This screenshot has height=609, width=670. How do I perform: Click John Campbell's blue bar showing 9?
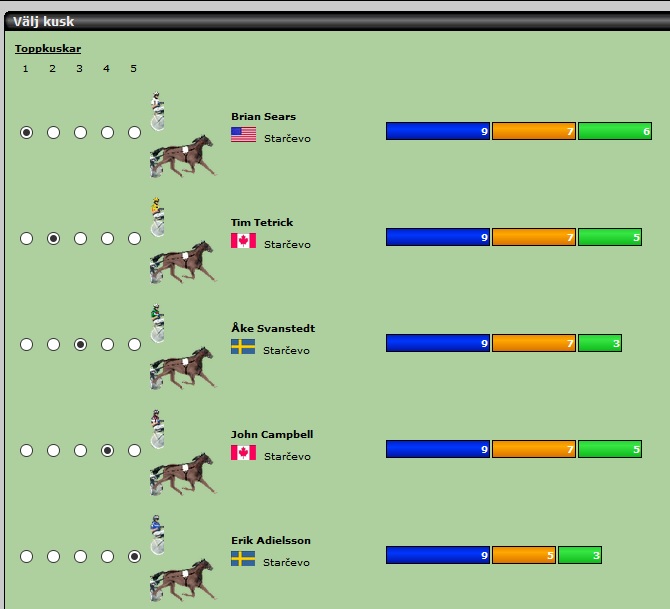pyautogui.click(x=438, y=449)
